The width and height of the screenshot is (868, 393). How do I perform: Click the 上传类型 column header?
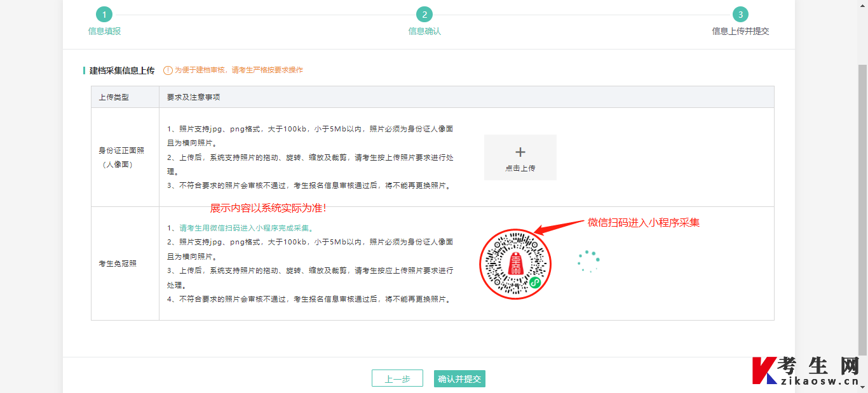[x=114, y=97]
